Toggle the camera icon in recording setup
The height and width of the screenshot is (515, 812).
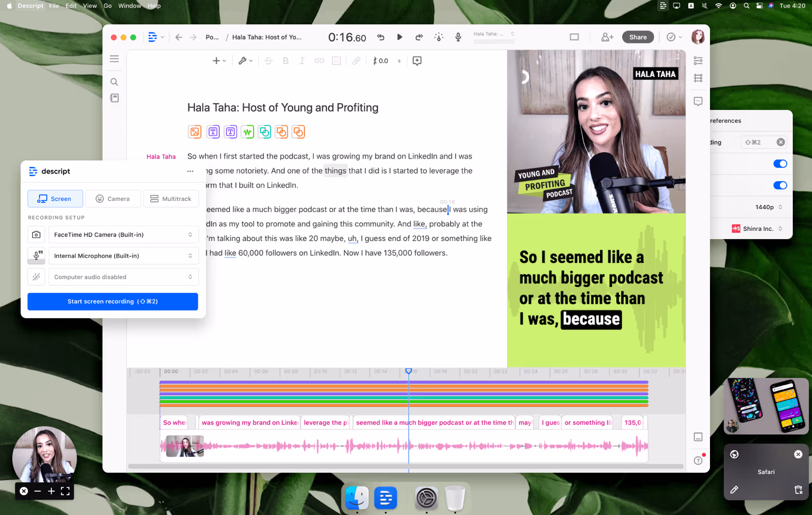click(36, 235)
